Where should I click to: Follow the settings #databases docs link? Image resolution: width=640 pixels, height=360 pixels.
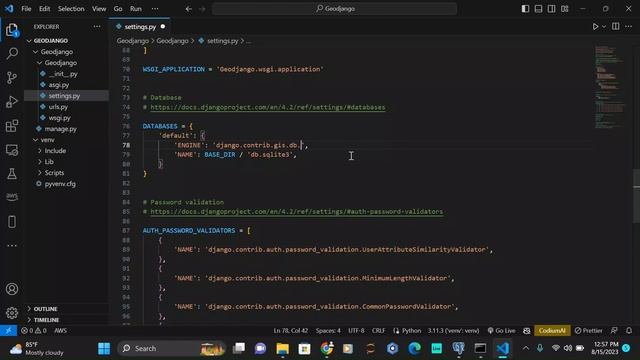click(x=268, y=107)
